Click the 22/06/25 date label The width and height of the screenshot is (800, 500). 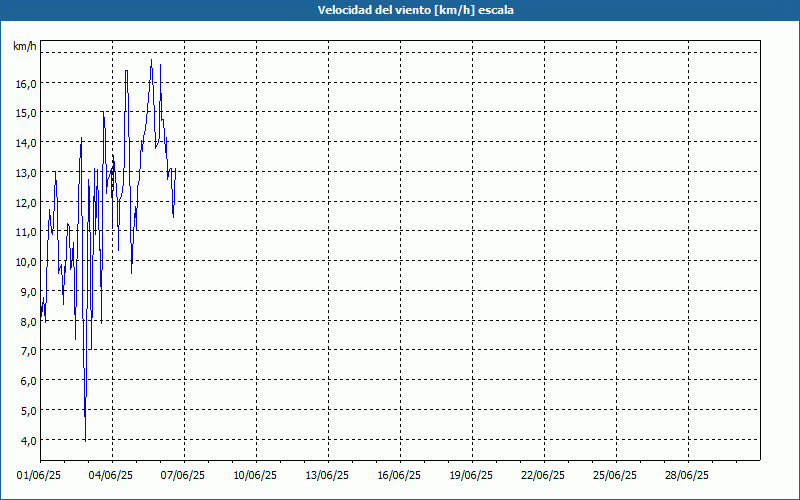543,476
